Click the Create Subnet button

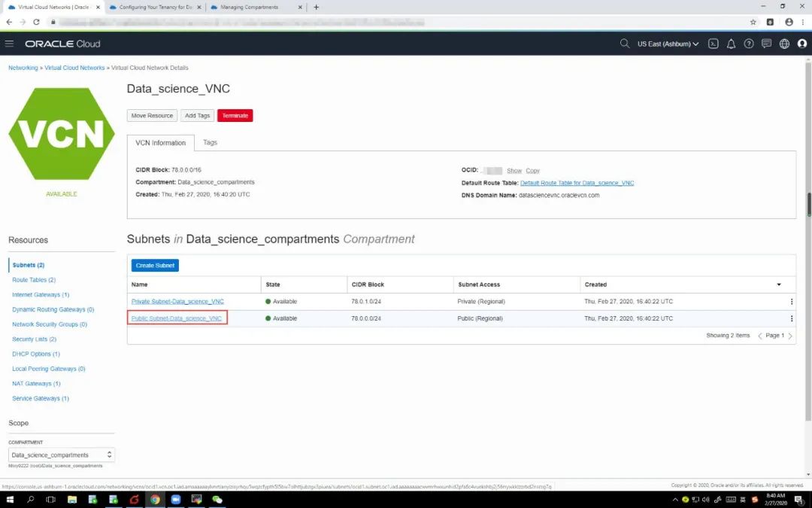coord(155,266)
